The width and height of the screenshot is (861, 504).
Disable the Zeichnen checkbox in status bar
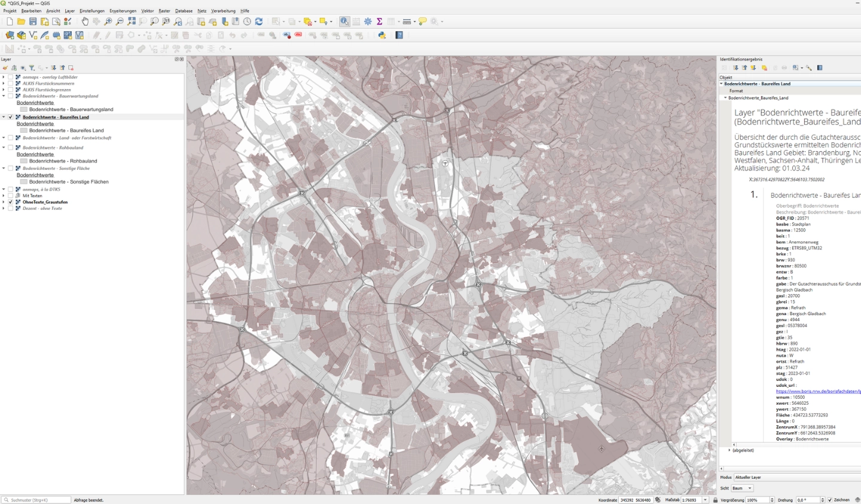coord(830,500)
